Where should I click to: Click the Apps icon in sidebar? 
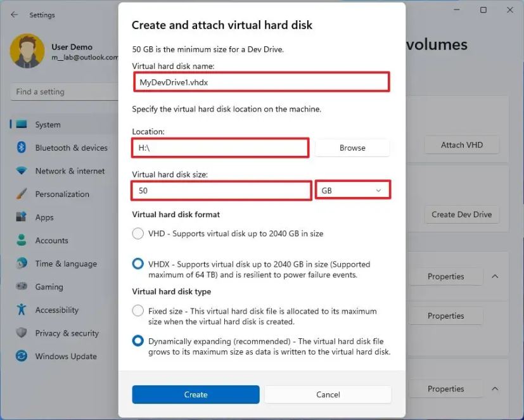pyautogui.click(x=22, y=217)
